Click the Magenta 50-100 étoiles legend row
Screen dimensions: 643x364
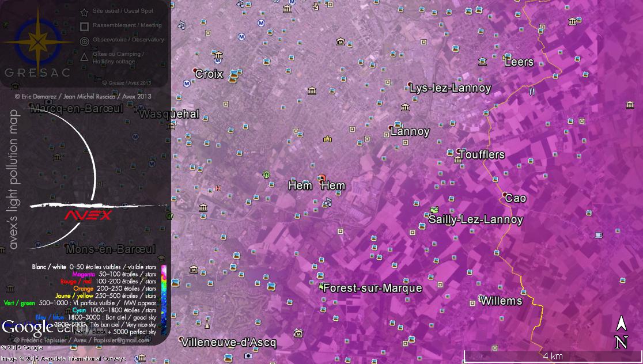click(114, 274)
